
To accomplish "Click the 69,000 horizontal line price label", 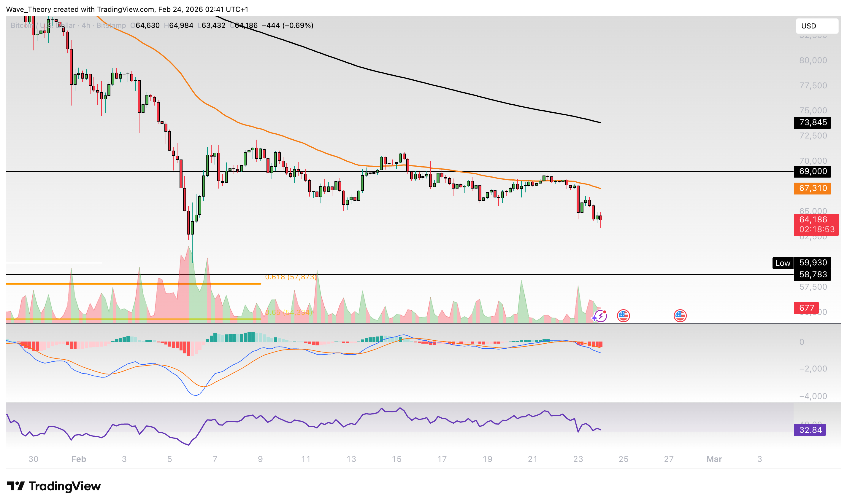I will 812,171.
